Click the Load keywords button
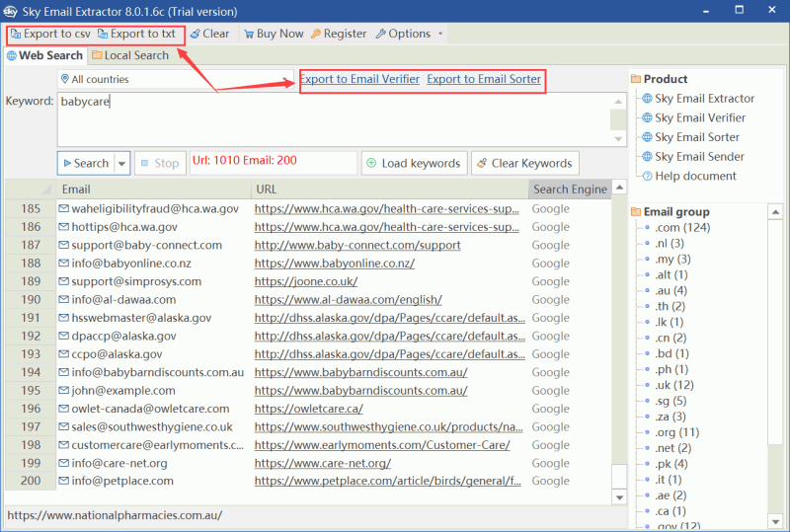Screen dimensions: 790x532 click(x=414, y=163)
